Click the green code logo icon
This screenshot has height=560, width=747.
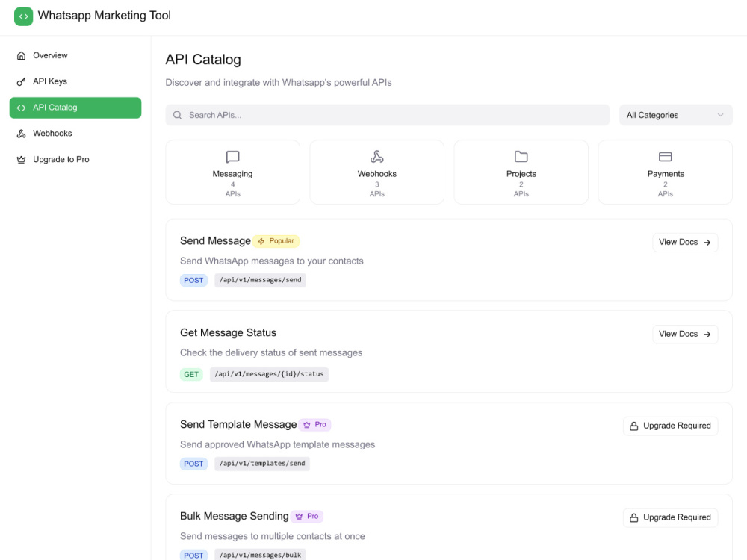(x=23, y=16)
